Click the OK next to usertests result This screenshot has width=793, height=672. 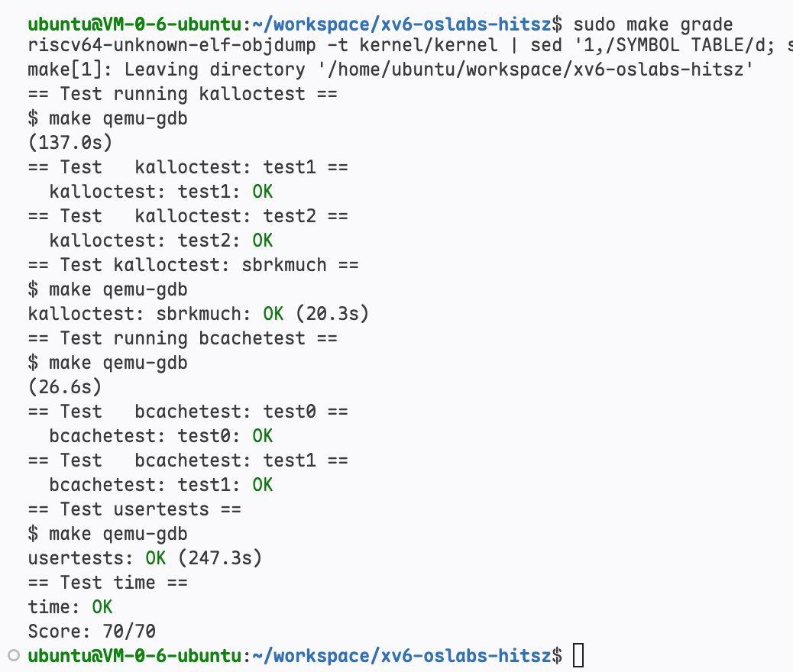155,558
